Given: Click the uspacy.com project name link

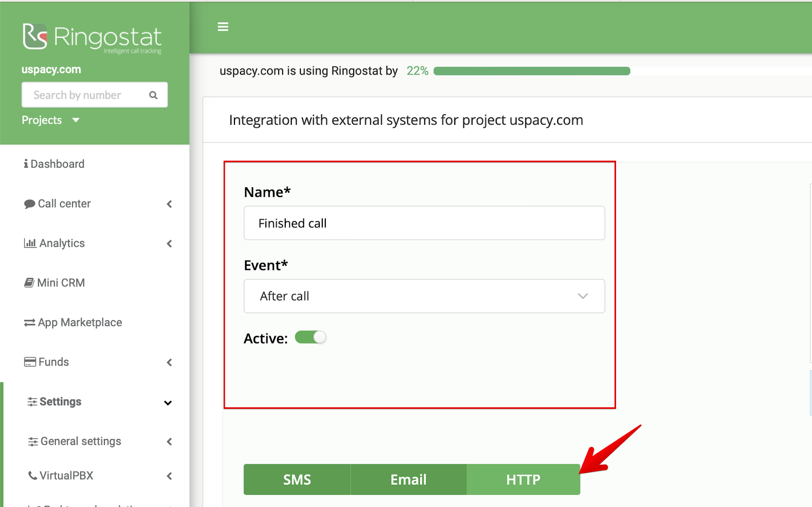Looking at the screenshot, I should click(51, 70).
